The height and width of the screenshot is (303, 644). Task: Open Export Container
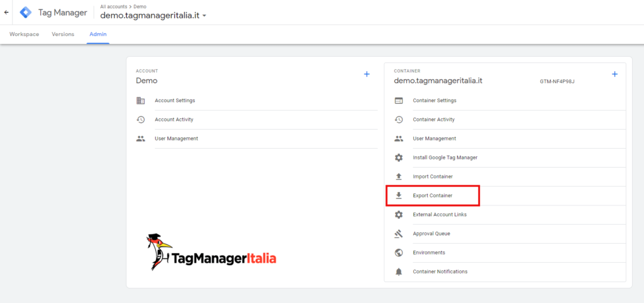point(433,196)
